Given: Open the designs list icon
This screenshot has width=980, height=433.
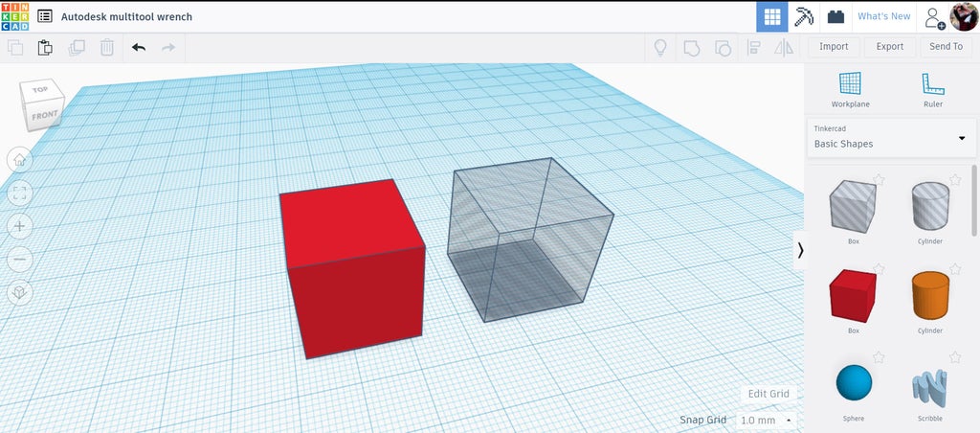Looking at the screenshot, I should [x=44, y=16].
